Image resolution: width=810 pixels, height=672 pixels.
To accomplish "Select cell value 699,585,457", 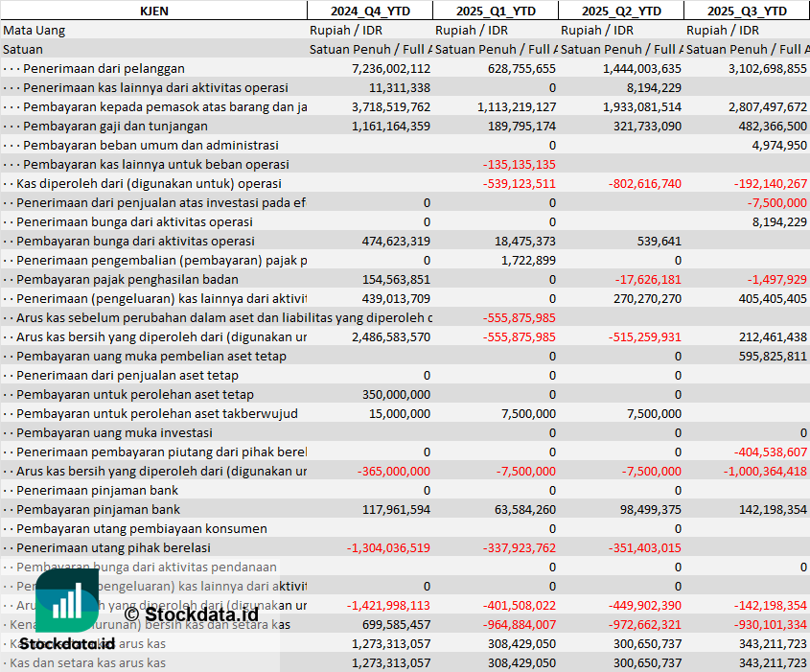I will pyautogui.click(x=396, y=624).
